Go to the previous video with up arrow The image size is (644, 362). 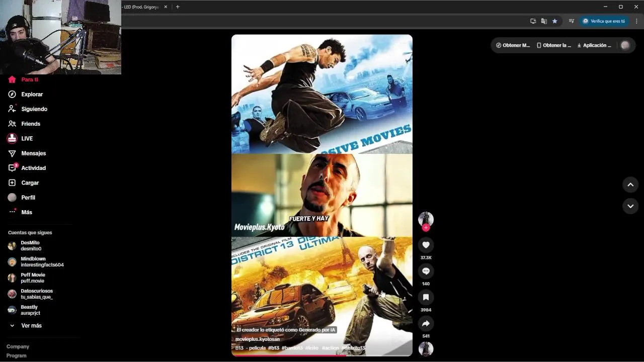click(630, 185)
